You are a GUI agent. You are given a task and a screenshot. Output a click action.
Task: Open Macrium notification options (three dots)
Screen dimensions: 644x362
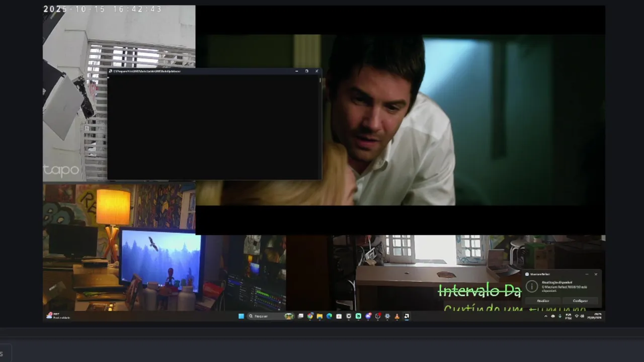587,274
